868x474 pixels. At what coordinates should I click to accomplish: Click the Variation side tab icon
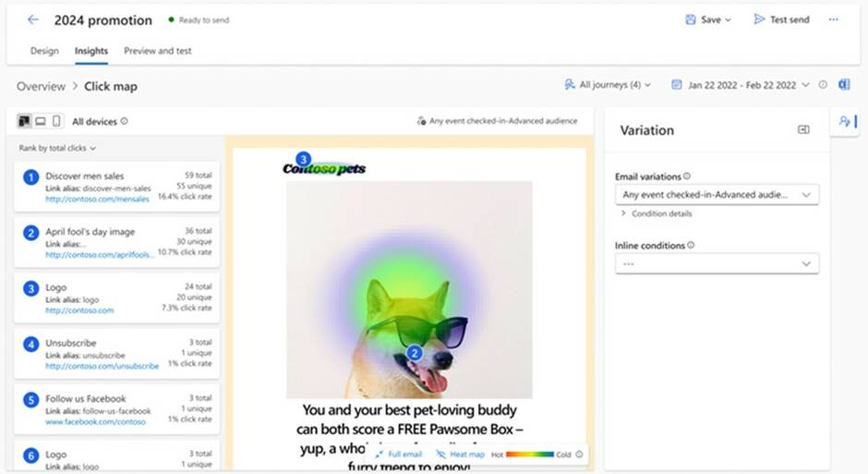coord(845,121)
